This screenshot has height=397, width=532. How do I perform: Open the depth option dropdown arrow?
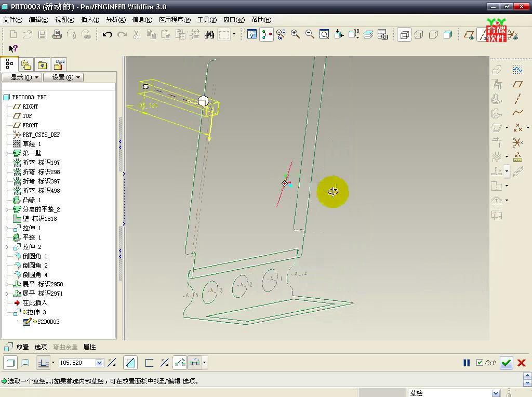pos(53,363)
